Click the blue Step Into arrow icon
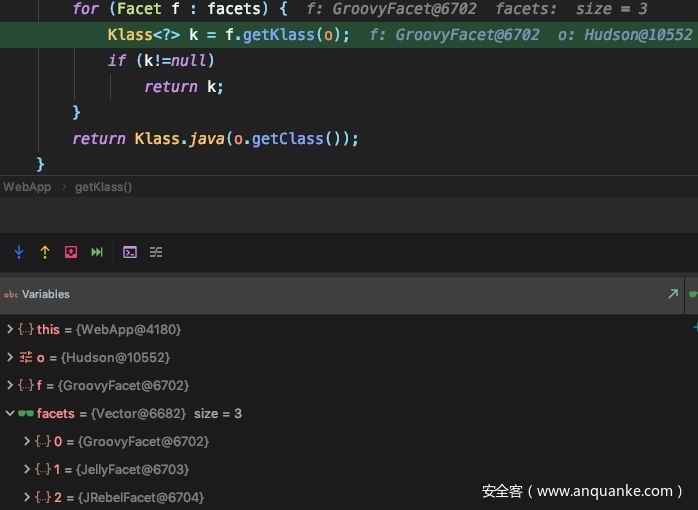 (x=19, y=252)
